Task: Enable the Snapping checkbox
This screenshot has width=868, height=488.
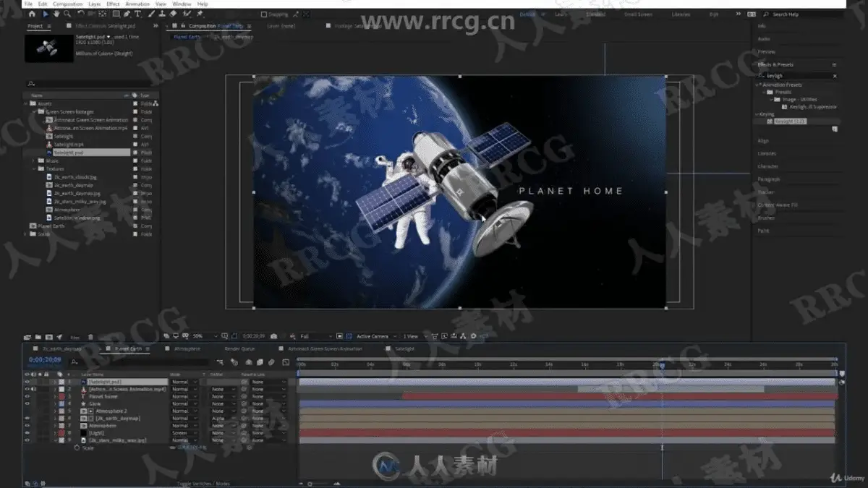Action: click(265, 14)
